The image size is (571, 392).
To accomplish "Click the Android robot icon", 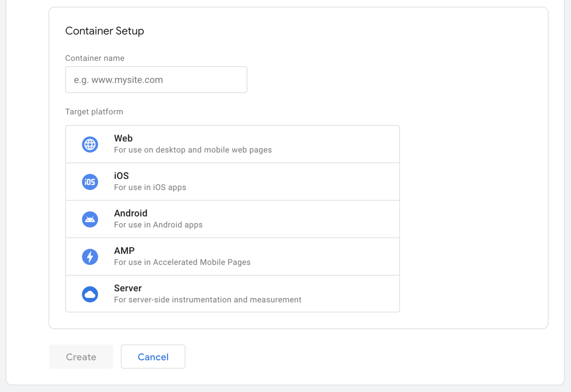I will click(90, 219).
